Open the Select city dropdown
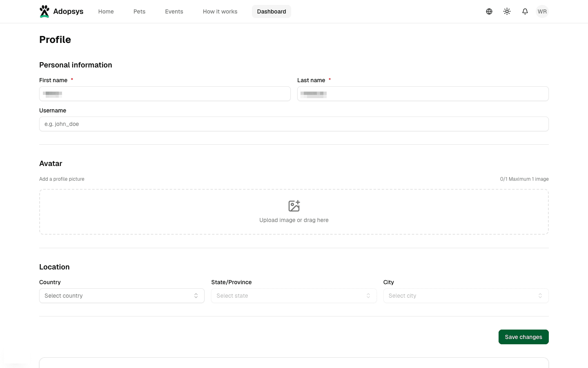Image resolution: width=588 pixels, height=368 pixels. [x=466, y=295]
